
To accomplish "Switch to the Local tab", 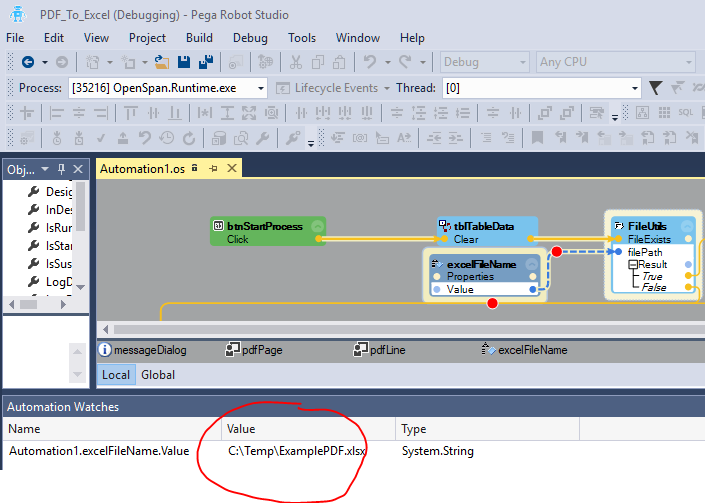I will coord(116,375).
